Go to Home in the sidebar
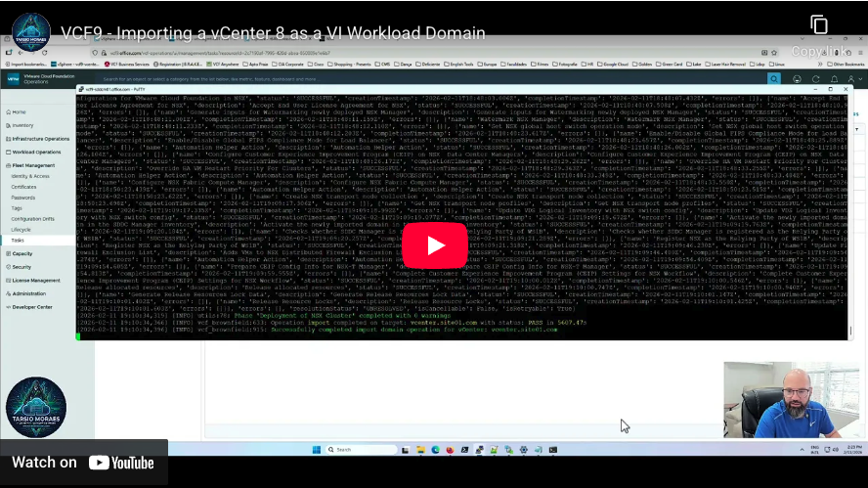868x488 pixels. click(16, 111)
